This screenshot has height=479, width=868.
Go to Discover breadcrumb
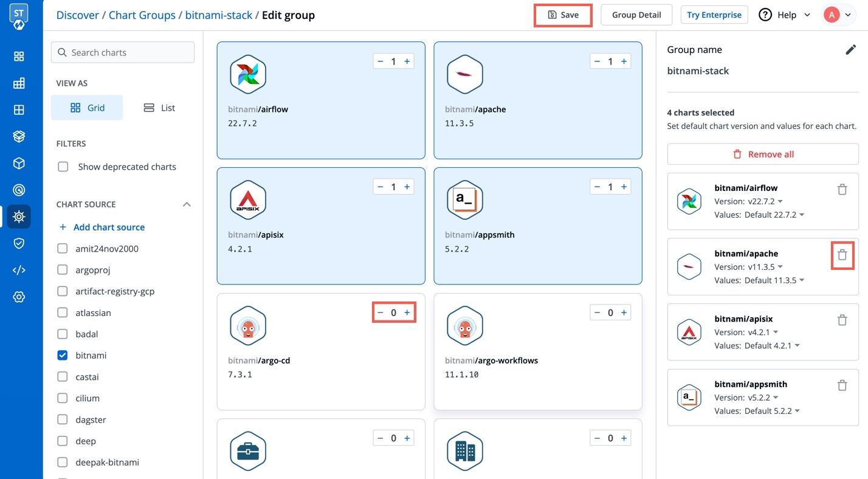tap(78, 15)
